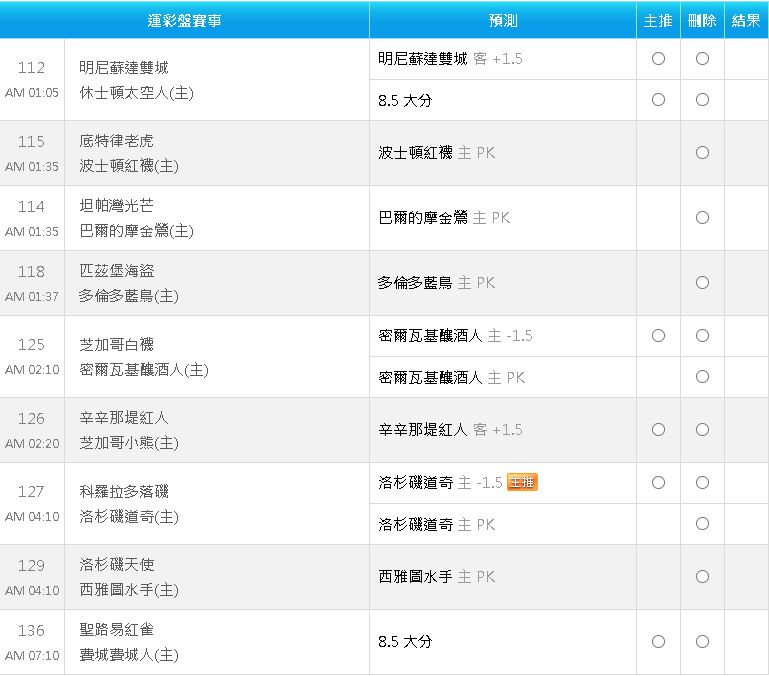Select 刪除 radio for 波士頓紅襪 主 PK
The width and height of the screenshot is (769, 676).
tap(702, 153)
